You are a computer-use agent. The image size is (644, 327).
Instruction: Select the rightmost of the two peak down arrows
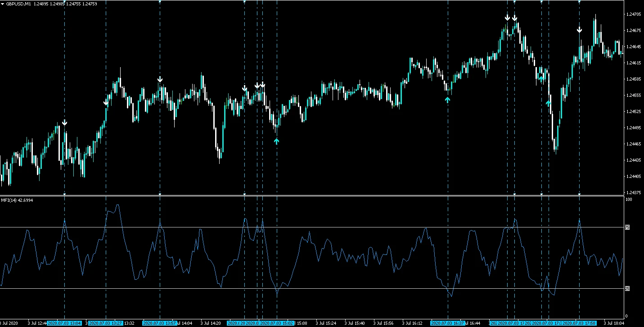click(514, 18)
